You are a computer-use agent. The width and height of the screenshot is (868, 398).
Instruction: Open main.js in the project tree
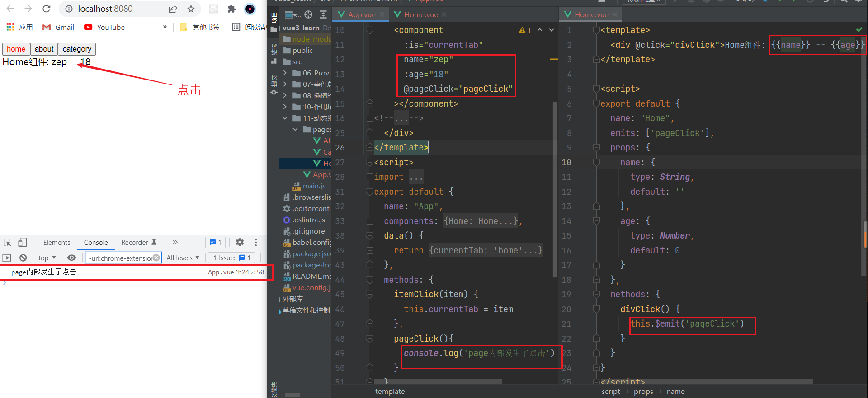(x=309, y=186)
